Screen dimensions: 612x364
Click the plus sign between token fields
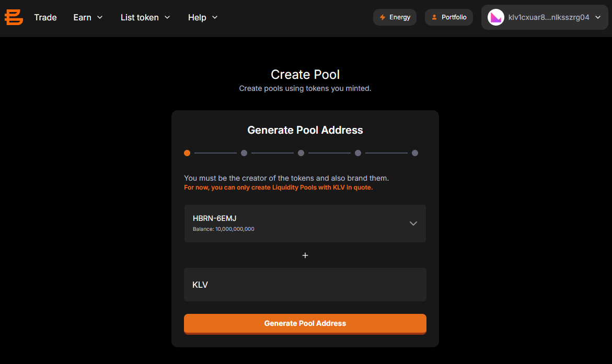305,255
